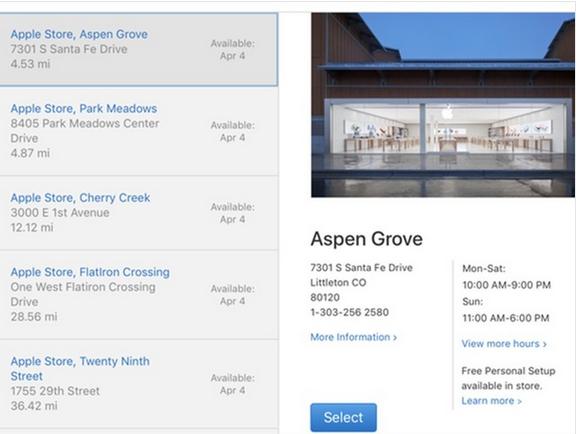Open Apple Store, Park Meadows entry
The image size is (583, 434).
point(138,131)
